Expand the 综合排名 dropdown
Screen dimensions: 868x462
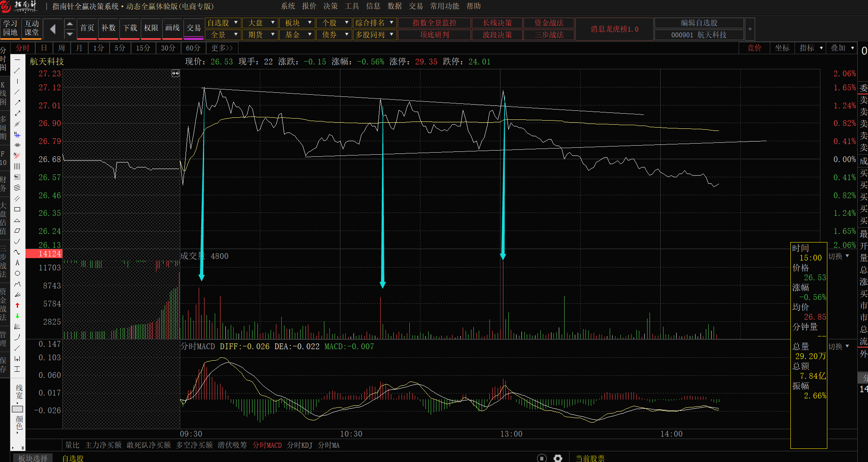374,23
